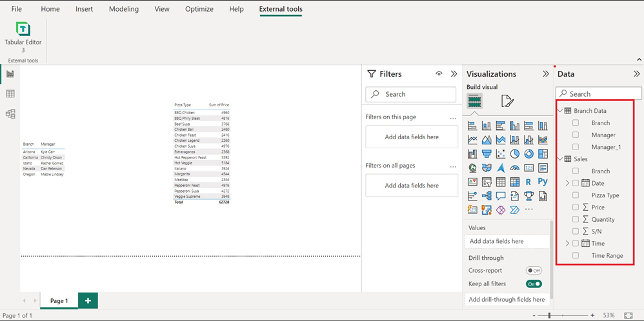
Task: Toggle Filters pane visibility eye icon
Action: (x=439, y=74)
